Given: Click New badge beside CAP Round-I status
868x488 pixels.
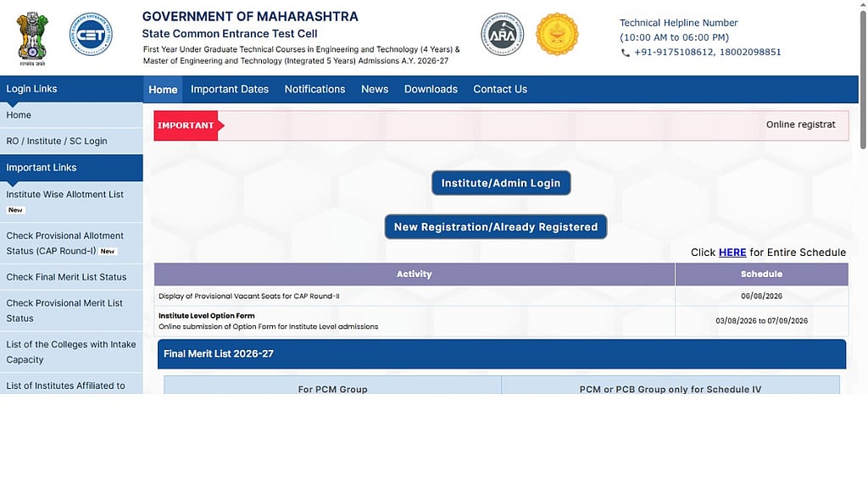Looking at the screenshot, I should (x=108, y=251).
